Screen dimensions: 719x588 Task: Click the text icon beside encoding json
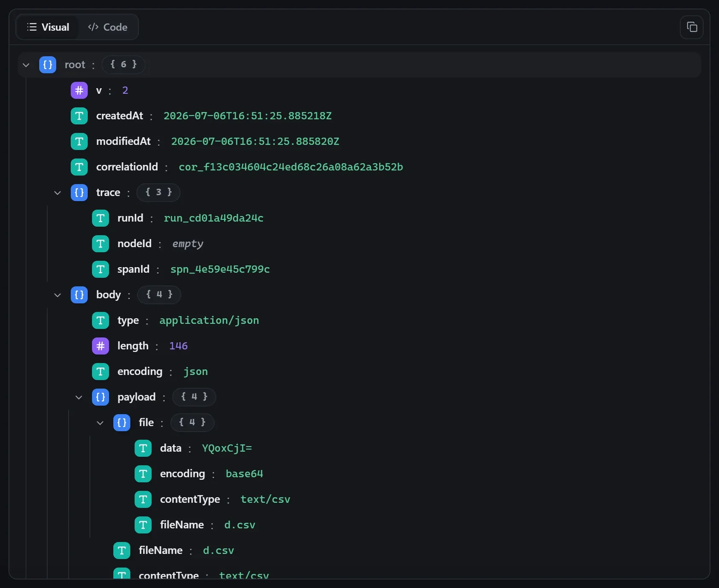click(101, 372)
